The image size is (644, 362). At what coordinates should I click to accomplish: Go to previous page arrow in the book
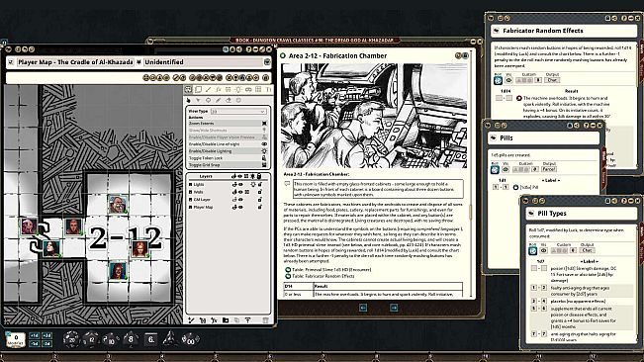click(x=363, y=308)
